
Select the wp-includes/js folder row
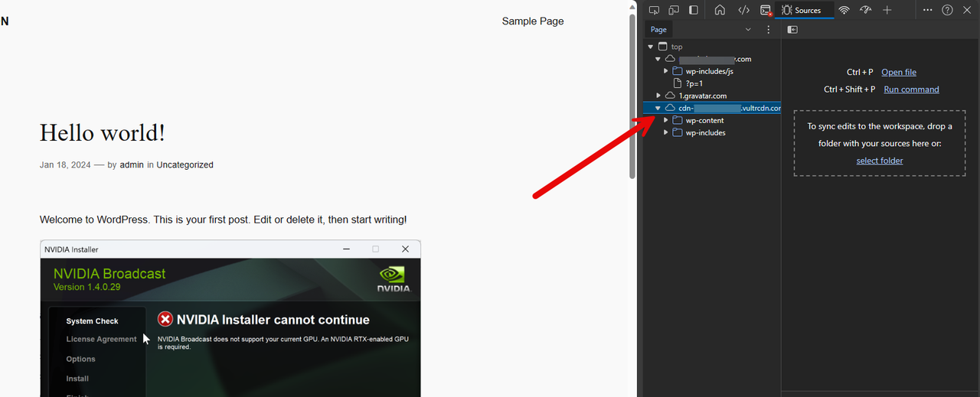712,71
